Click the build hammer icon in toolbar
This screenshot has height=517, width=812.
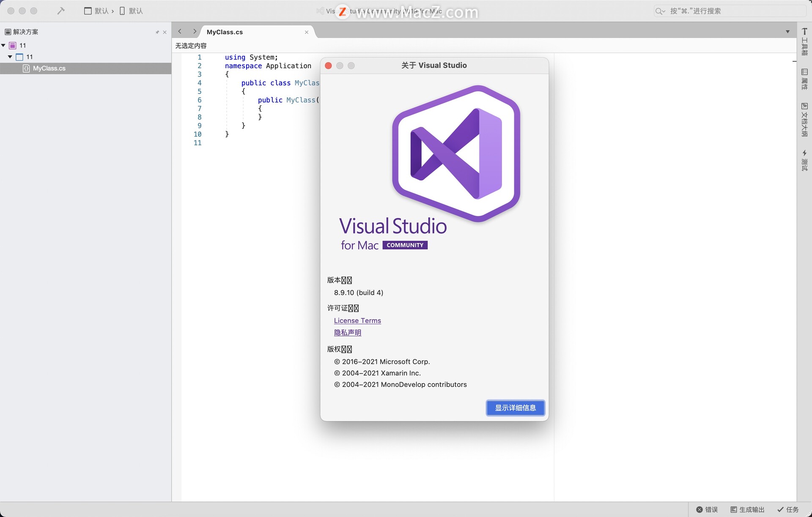pyautogui.click(x=61, y=11)
